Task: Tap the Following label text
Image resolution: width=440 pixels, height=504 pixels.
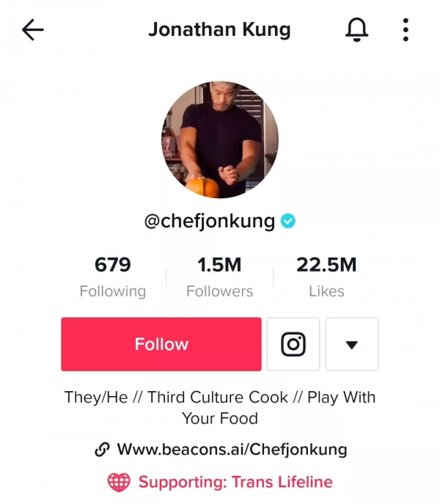Action: pyautogui.click(x=113, y=291)
